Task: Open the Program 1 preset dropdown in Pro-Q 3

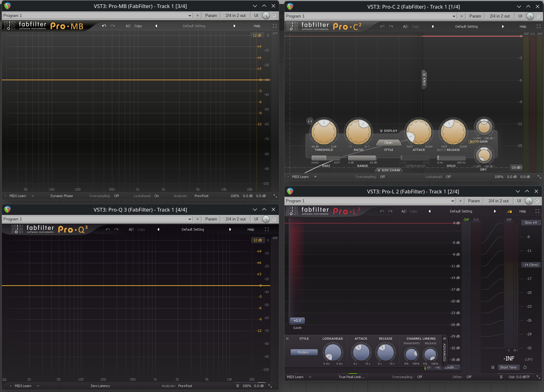Action: 97,219
